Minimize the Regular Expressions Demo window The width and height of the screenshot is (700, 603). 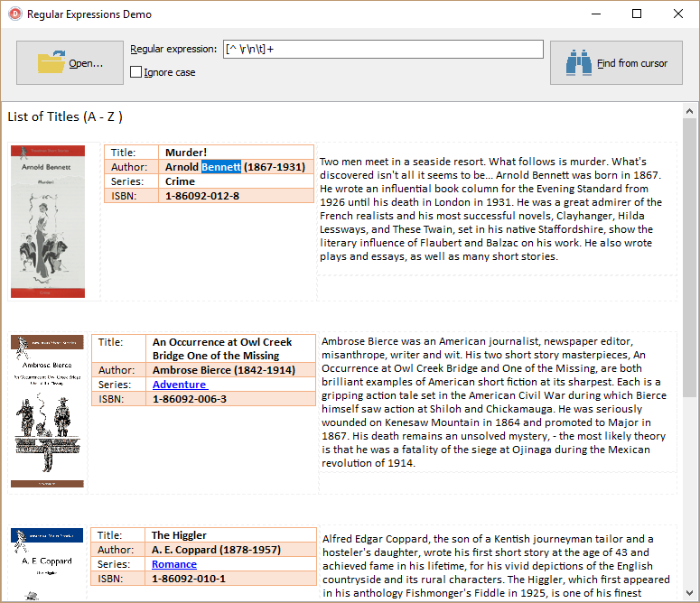[595, 14]
